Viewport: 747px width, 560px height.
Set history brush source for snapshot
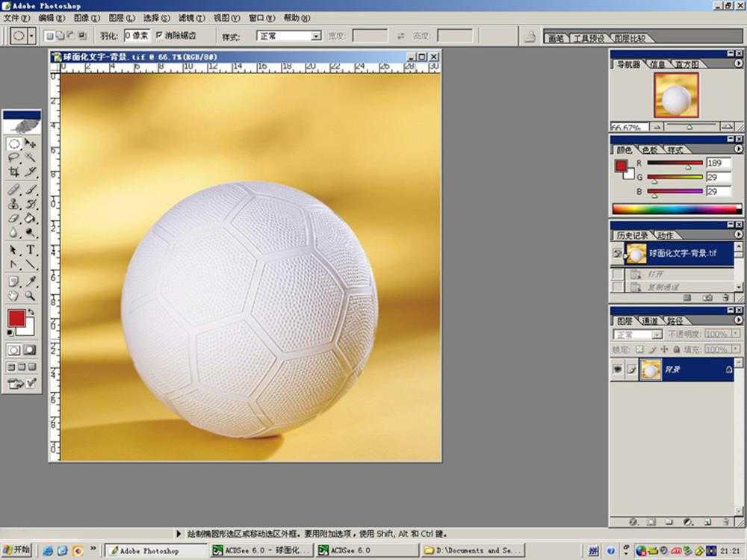pos(618,253)
